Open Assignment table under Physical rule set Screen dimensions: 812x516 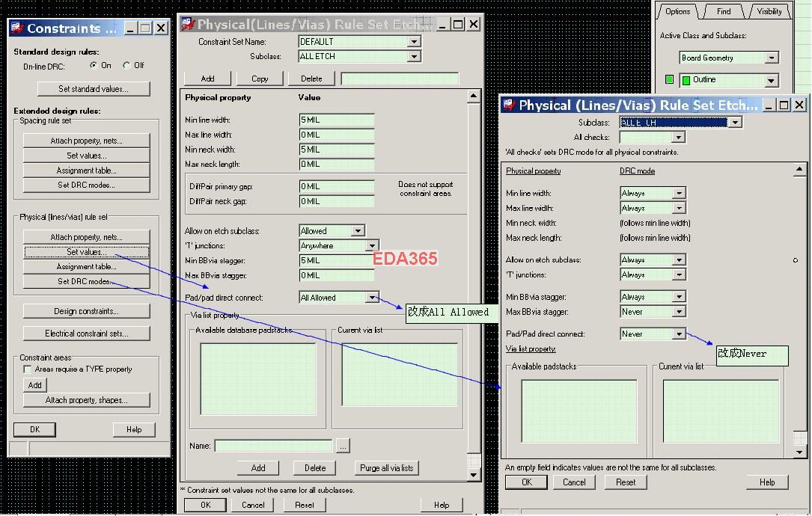(87, 266)
